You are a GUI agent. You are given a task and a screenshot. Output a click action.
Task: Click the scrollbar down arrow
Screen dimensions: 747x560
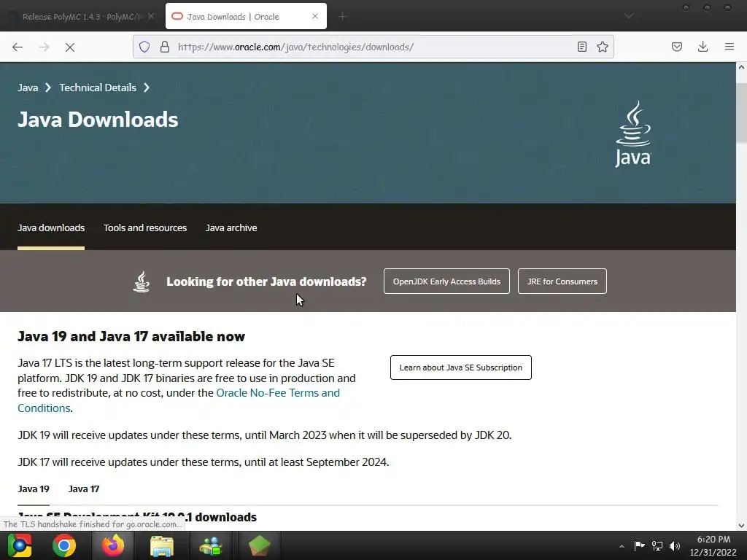pos(741,526)
